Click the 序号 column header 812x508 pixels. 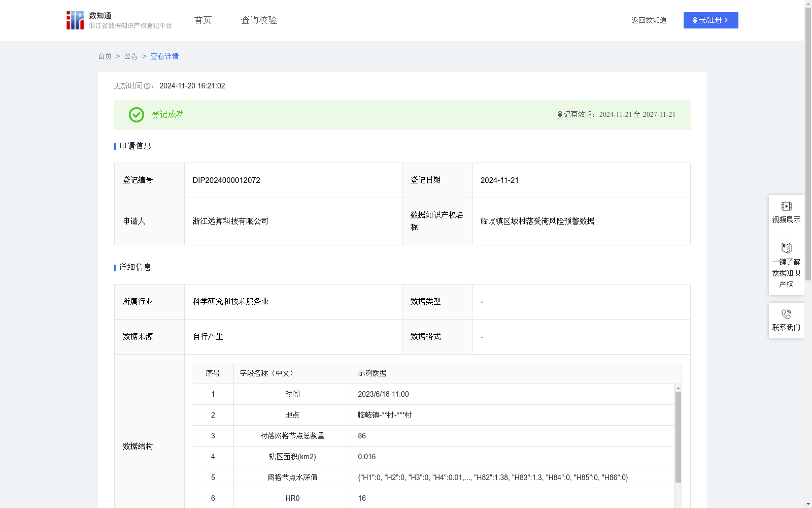213,373
